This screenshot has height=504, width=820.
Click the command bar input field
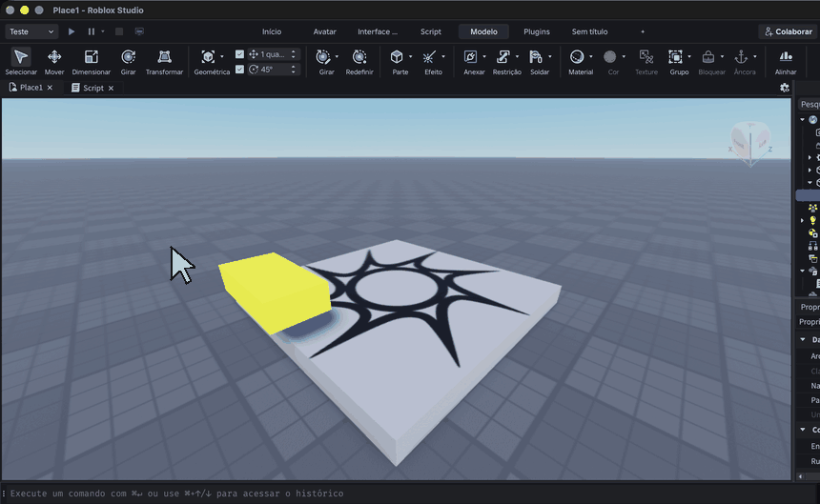[x=398, y=494]
